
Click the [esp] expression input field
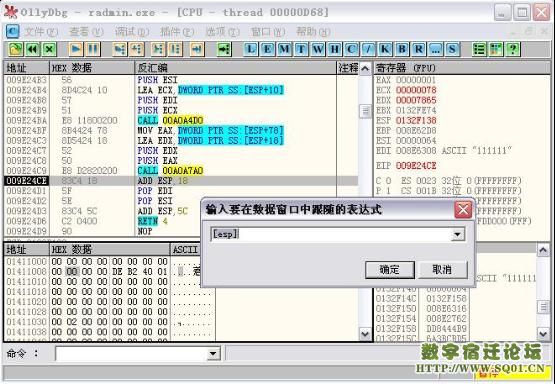tap(330, 234)
